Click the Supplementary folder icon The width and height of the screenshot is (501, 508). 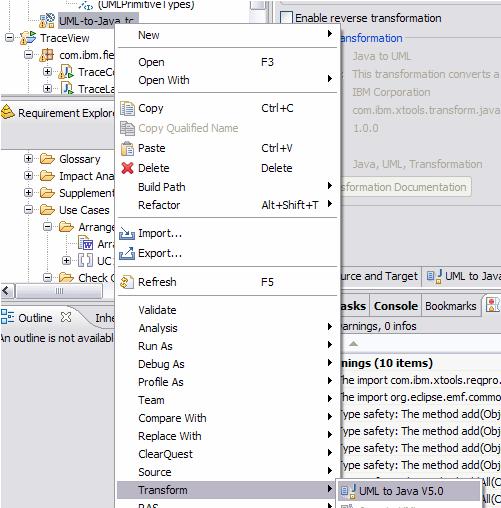coord(47,193)
